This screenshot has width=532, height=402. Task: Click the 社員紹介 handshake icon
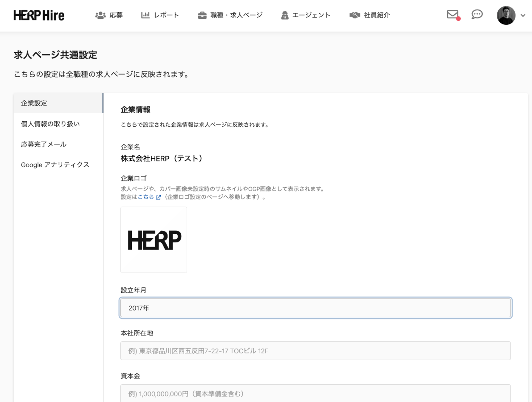[x=355, y=15]
